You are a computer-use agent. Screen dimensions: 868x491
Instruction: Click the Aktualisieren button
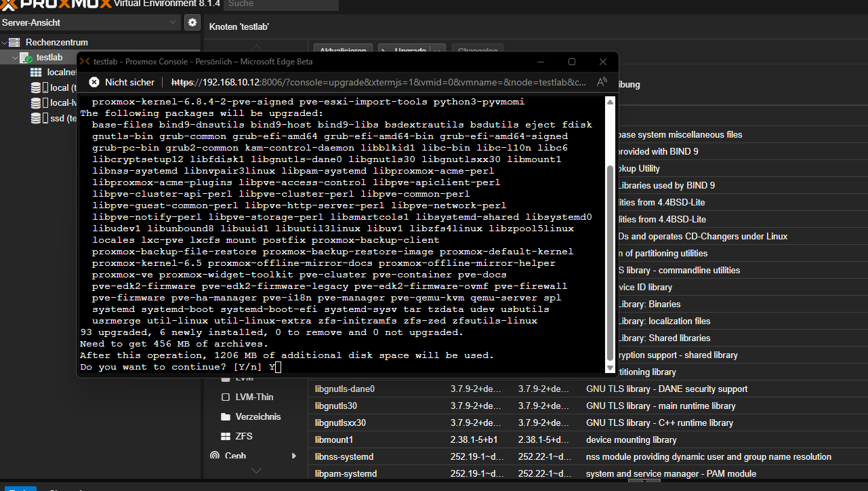344,51
